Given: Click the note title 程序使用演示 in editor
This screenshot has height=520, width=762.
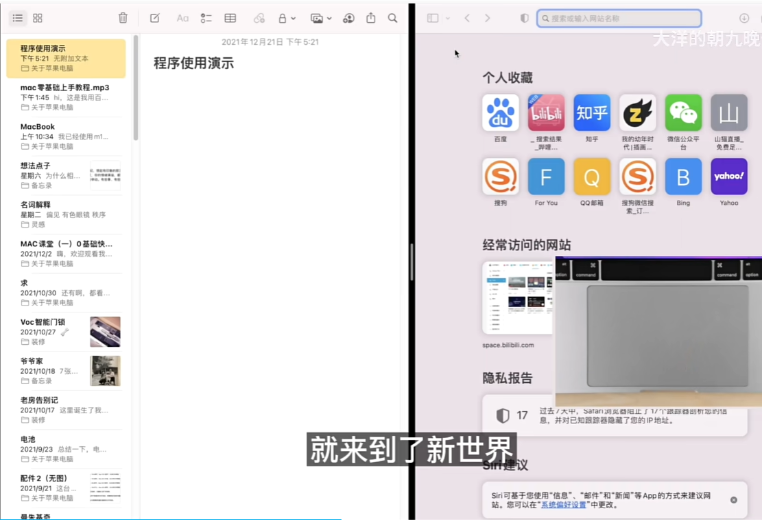Looking at the screenshot, I should click(194, 63).
